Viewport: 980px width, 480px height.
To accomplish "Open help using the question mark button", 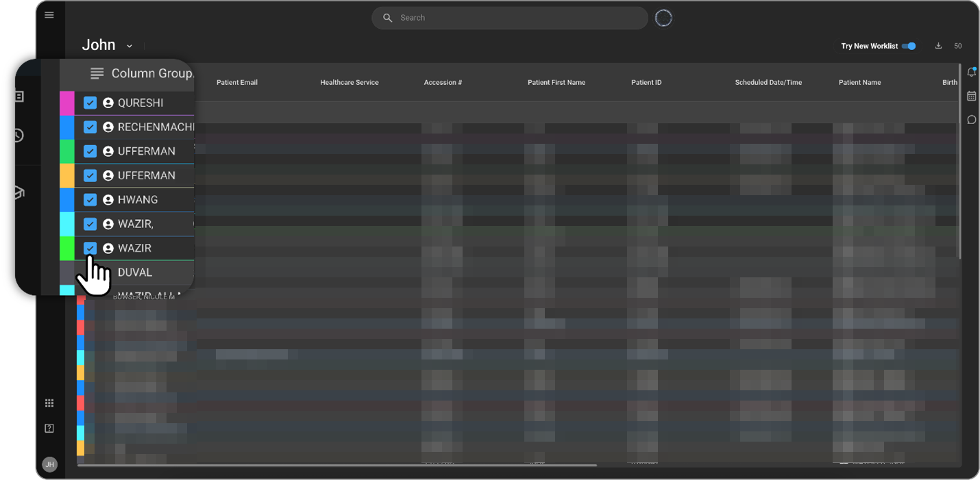I will point(49,427).
